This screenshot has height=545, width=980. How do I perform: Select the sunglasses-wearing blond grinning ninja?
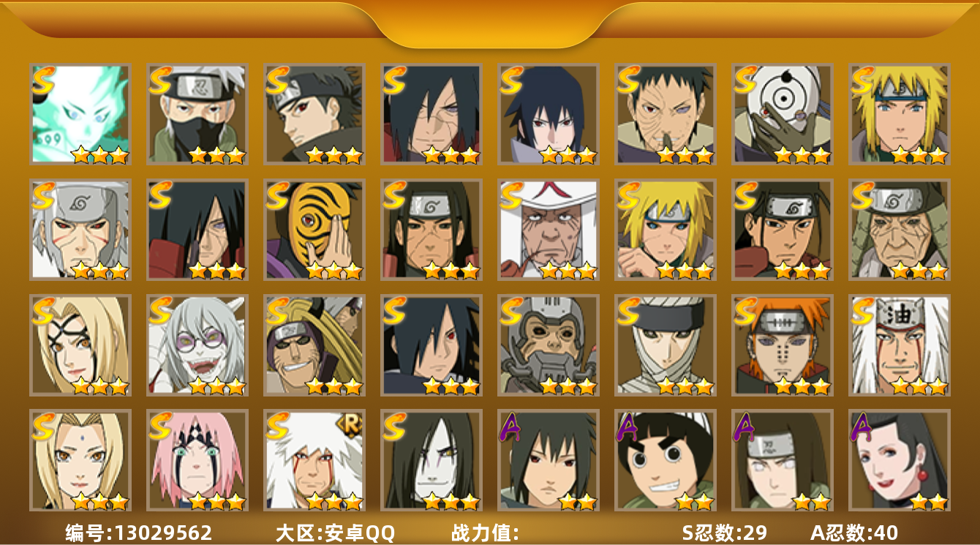pyautogui.click(x=314, y=345)
